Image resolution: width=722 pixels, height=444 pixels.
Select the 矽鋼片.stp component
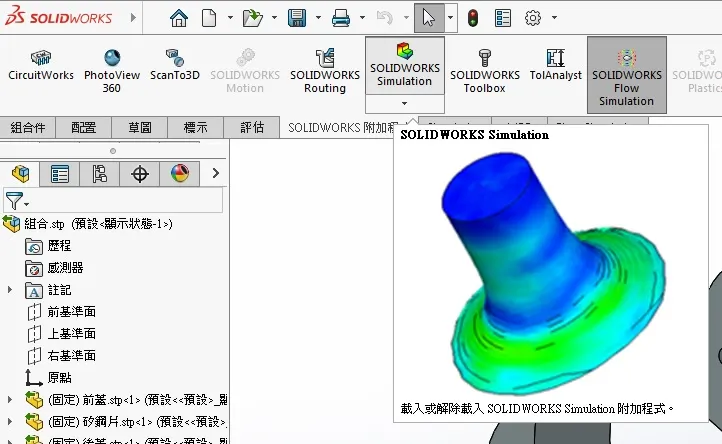126,421
